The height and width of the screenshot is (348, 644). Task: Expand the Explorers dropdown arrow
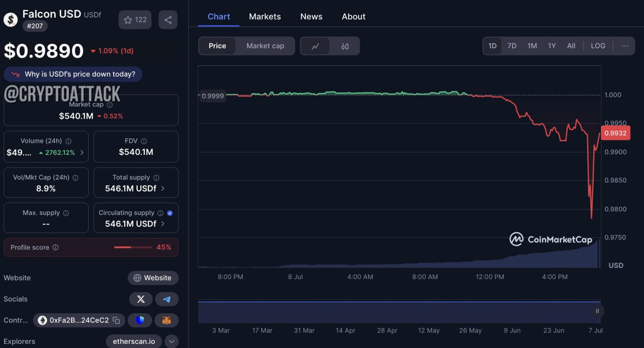click(x=172, y=341)
